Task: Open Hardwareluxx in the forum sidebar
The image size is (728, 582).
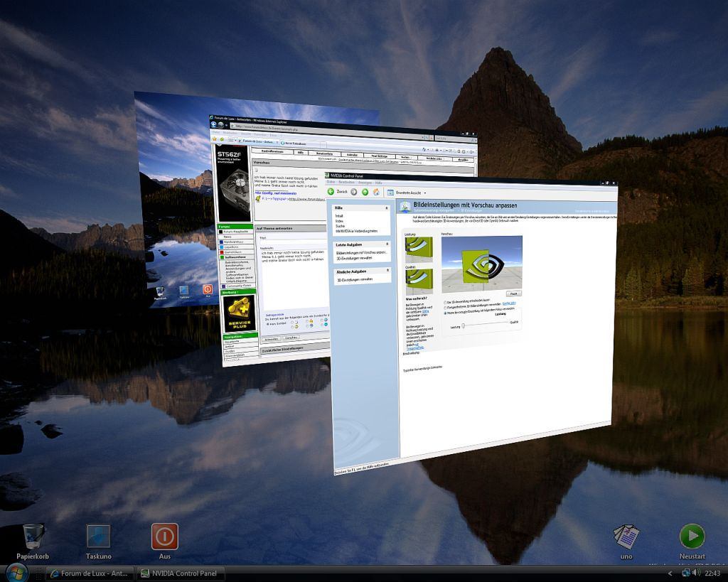Action: tap(236, 242)
